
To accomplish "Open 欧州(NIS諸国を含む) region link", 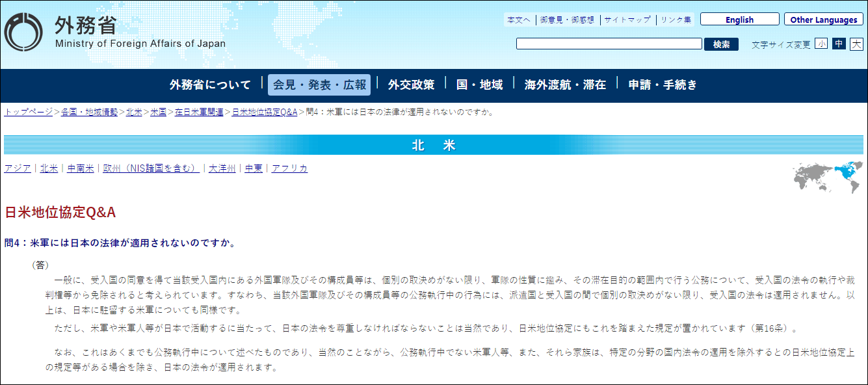I will 151,168.
